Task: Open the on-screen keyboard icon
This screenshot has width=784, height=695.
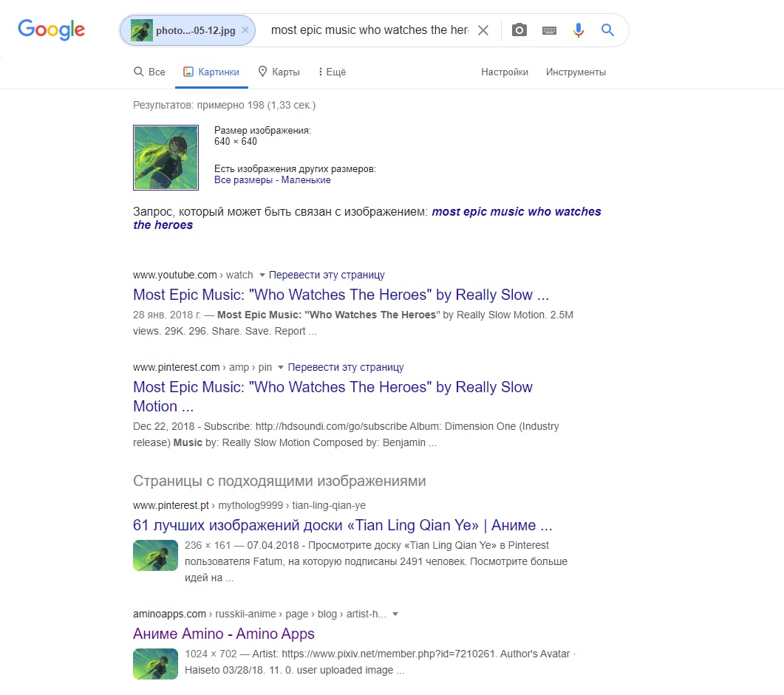Action: [x=549, y=30]
